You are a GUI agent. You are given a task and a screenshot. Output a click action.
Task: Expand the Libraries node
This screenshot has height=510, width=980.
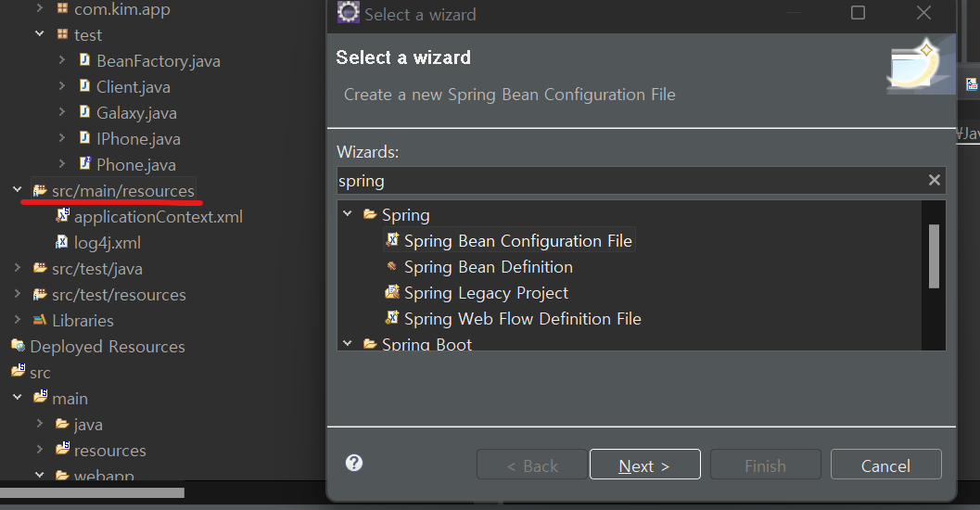18,319
